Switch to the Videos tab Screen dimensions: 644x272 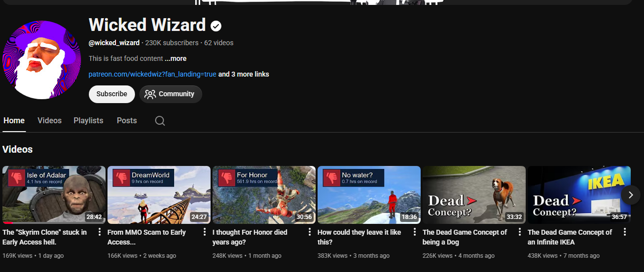pyautogui.click(x=50, y=120)
